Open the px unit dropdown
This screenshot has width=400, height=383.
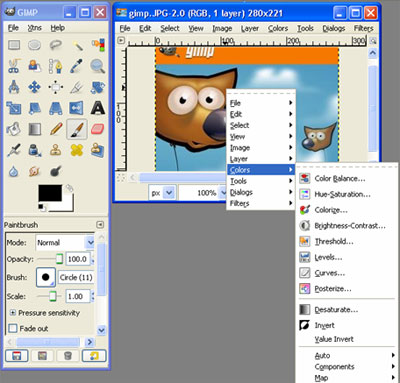[162, 193]
